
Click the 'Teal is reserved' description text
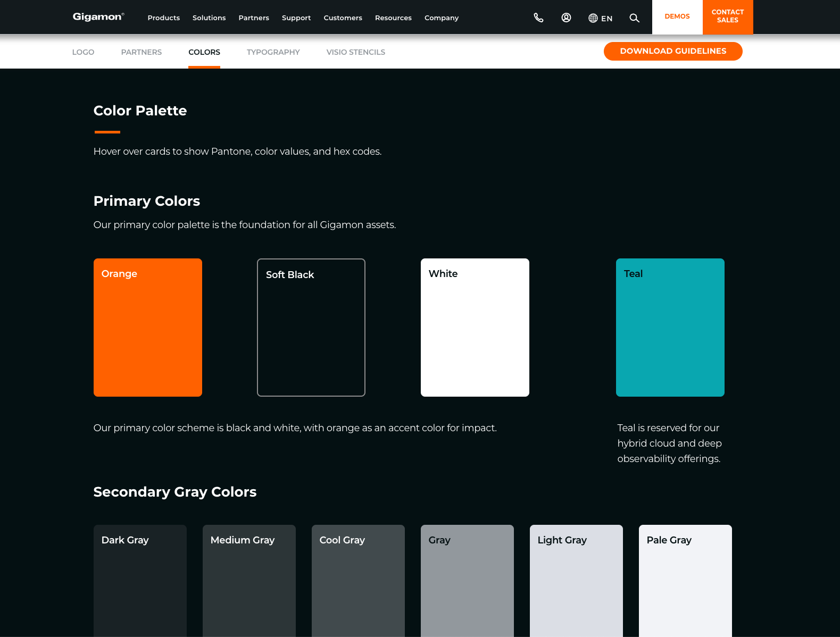pos(669,443)
